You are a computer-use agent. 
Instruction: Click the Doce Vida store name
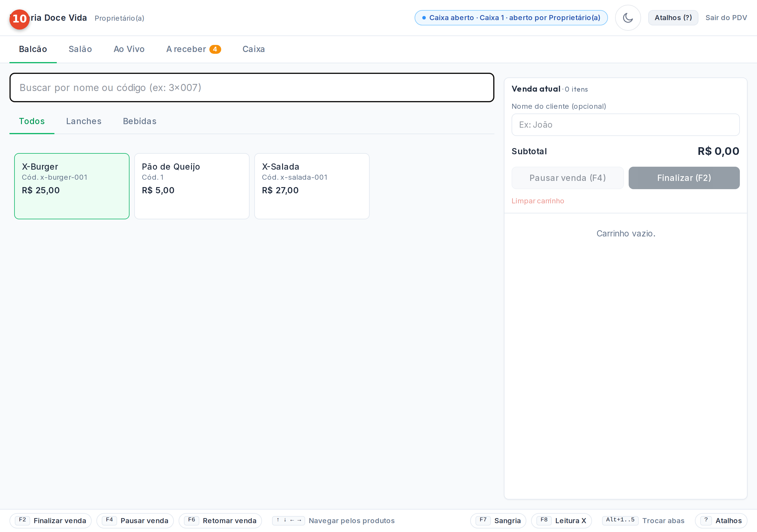(66, 18)
